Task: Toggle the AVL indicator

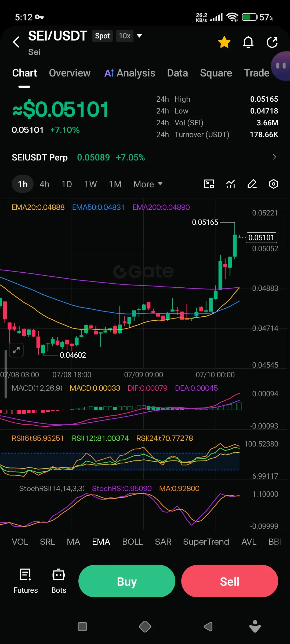Action: [x=249, y=542]
